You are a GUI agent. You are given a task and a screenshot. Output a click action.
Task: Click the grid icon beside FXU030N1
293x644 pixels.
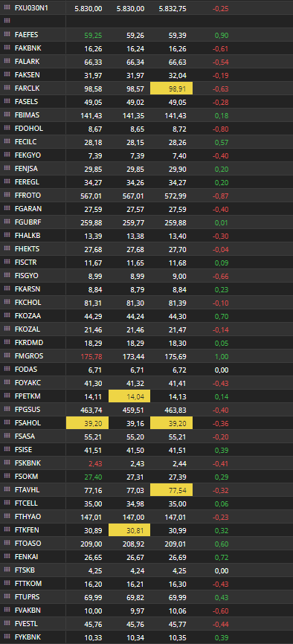click(x=7, y=8)
